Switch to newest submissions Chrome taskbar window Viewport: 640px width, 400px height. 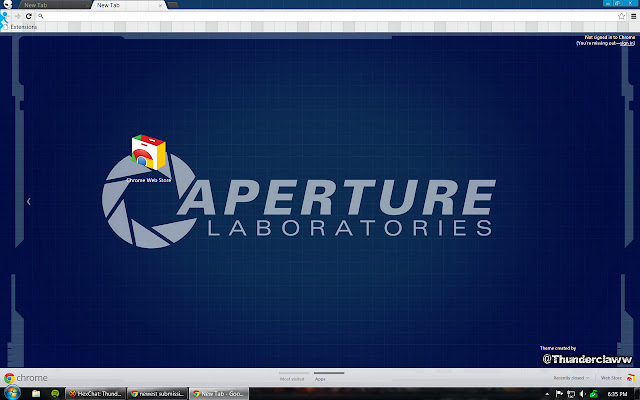point(158,394)
